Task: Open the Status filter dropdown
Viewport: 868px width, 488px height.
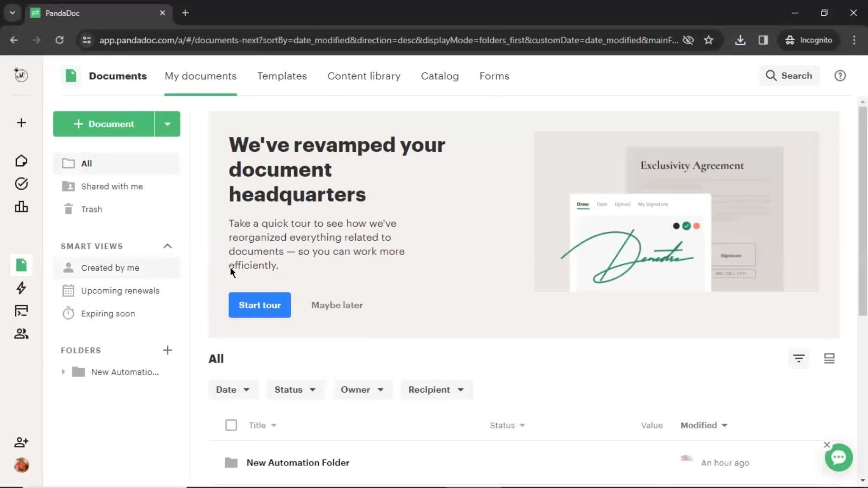Action: pyautogui.click(x=294, y=389)
